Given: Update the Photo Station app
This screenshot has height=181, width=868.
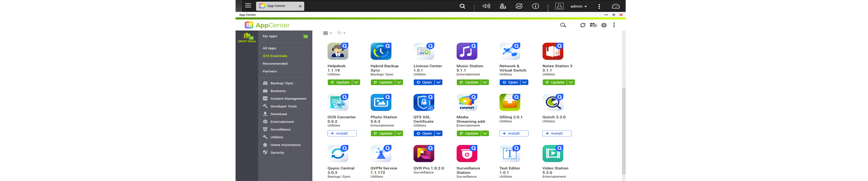Looking at the screenshot, I should click(x=382, y=133).
